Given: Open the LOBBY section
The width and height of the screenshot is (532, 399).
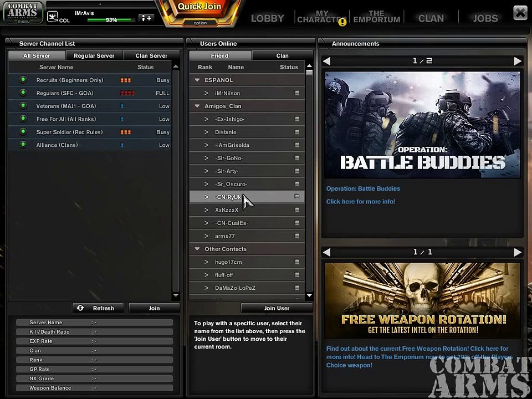Looking at the screenshot, I should click(x=267, y=18).
